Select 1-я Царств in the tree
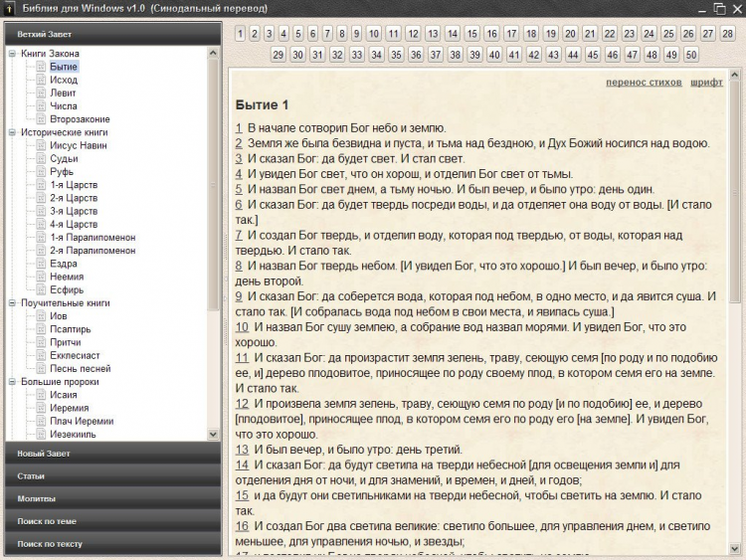The height and width of the screenshot is (560, 746). (74, 185)
